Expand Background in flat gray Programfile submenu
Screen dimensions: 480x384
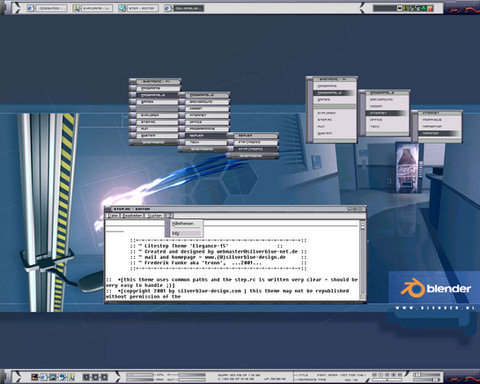[387, 99]
